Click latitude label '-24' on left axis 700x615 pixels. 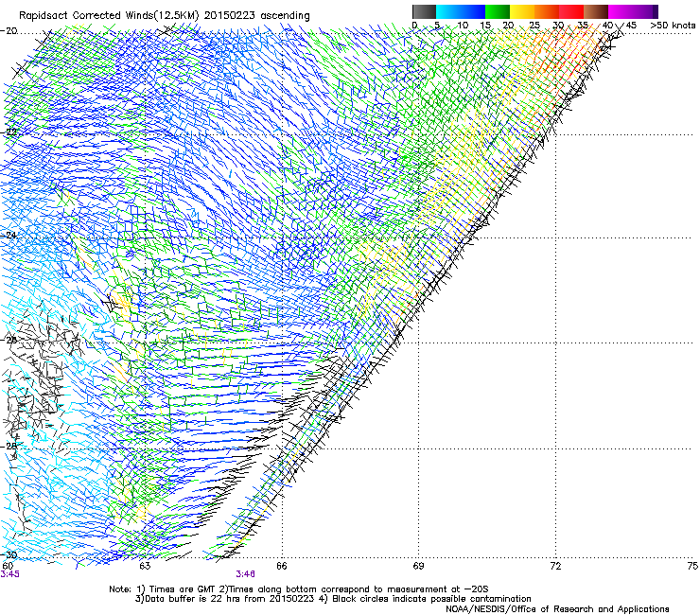pos(9,235)
